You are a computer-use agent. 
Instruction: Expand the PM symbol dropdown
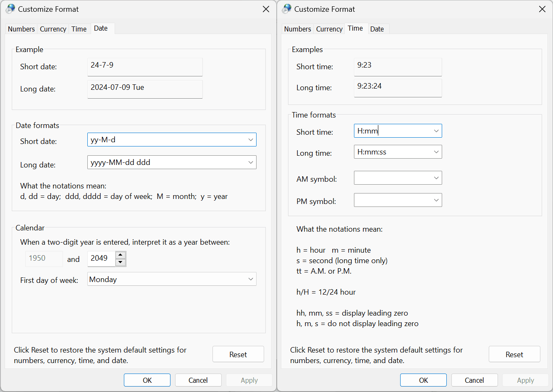point(436,200)
